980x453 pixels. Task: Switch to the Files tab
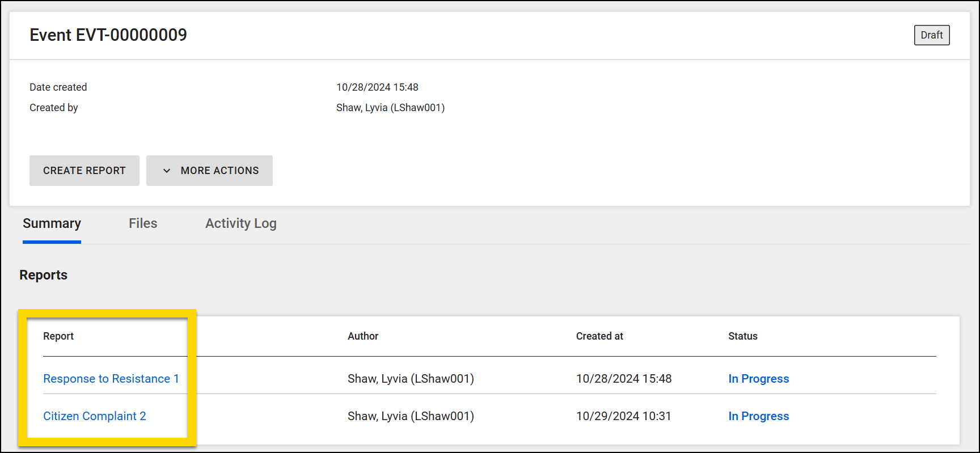pos(142,223)
